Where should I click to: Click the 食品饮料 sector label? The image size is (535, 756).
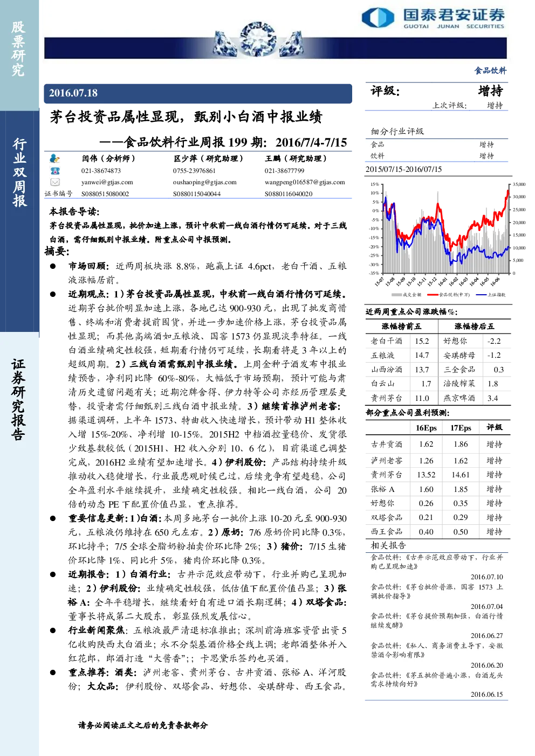click(490, 71)
